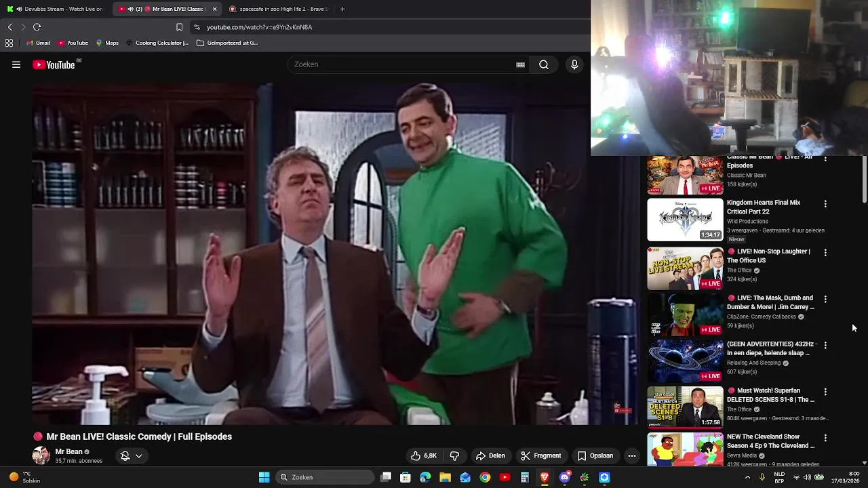Create a clip with Fragment button

coord(540,455)
